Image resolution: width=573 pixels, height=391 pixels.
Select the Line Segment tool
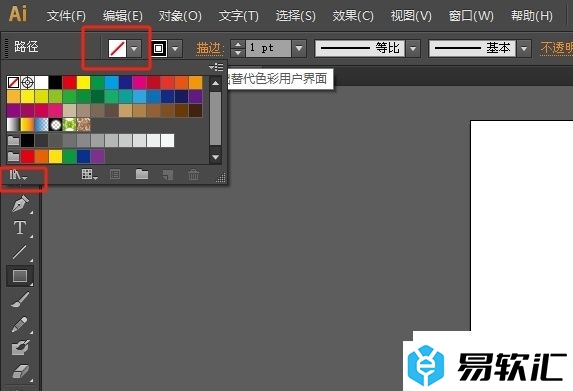20,252
